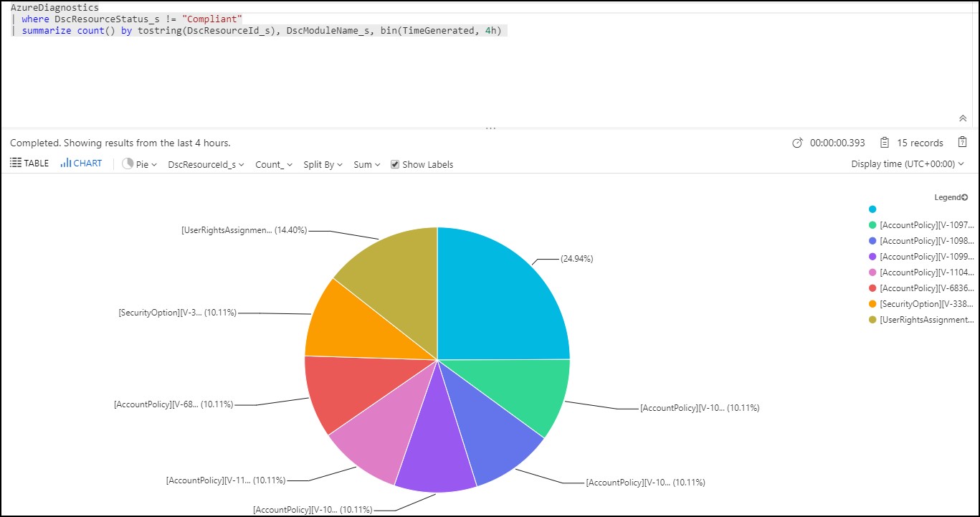Open Display time (UTC+00:00) selector
This screenshot has width=980, height=517.
coord(907,164)
